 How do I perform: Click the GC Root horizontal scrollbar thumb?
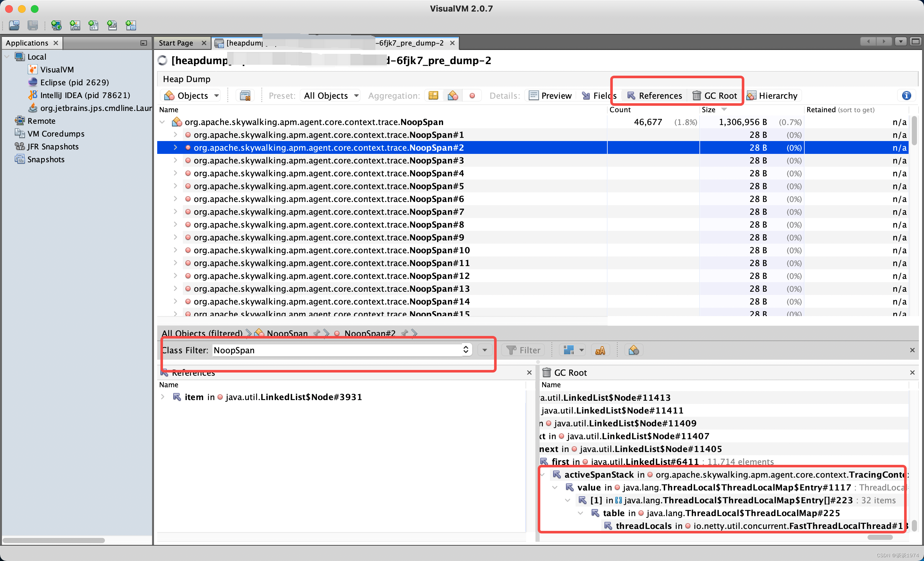tap(880, 537)
